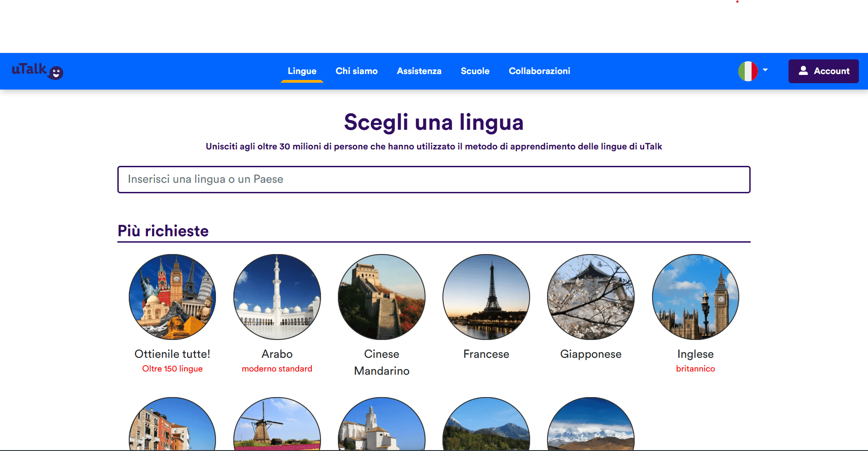Visit the Collaborazioni page
Image resolution: width=868 pixels, height=451 pixels.
point(539,71)
